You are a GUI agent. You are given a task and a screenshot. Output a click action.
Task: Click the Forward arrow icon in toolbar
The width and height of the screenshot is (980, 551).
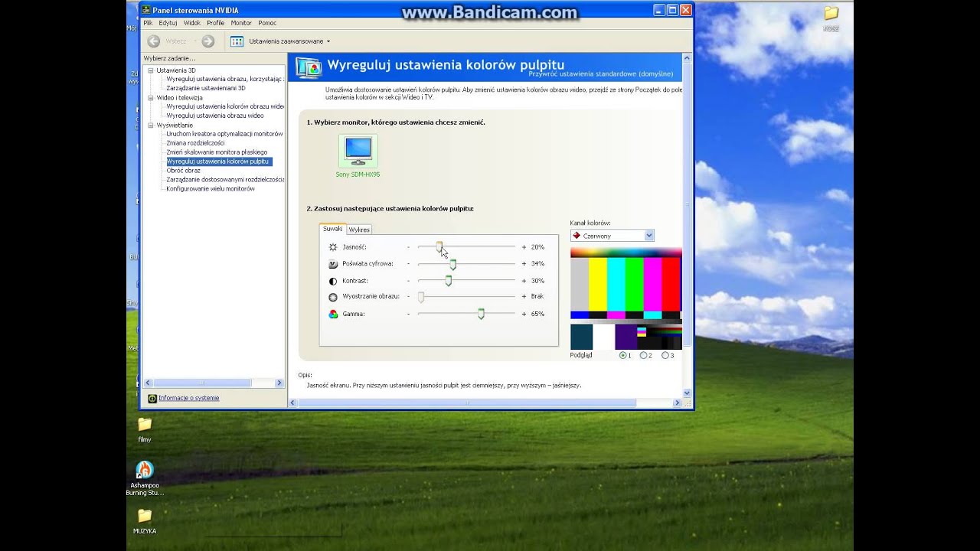click(207, 41)
